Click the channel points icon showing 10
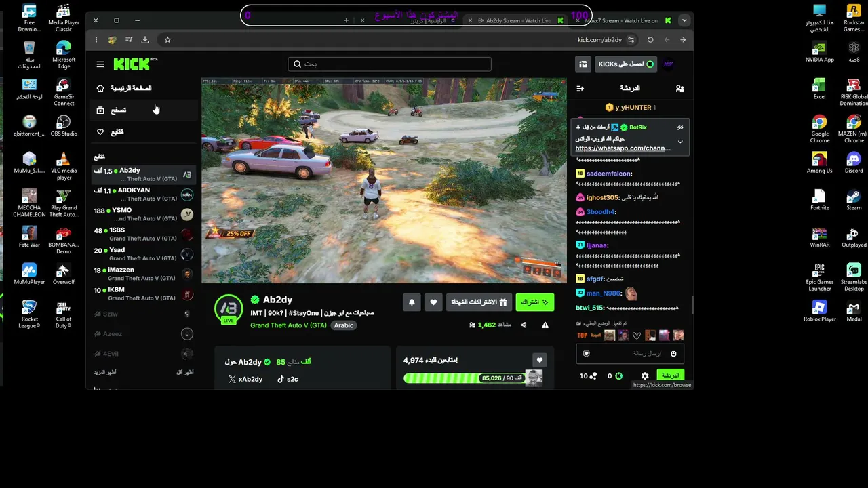The width and height of the screenshot is (868, 488). coord(593,376)
